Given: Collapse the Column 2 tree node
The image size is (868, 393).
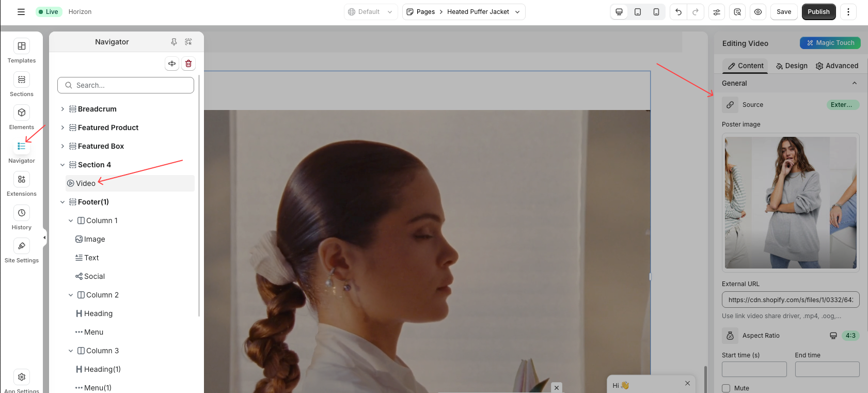Looking at the screenshot, I should (x=71, y=295).
